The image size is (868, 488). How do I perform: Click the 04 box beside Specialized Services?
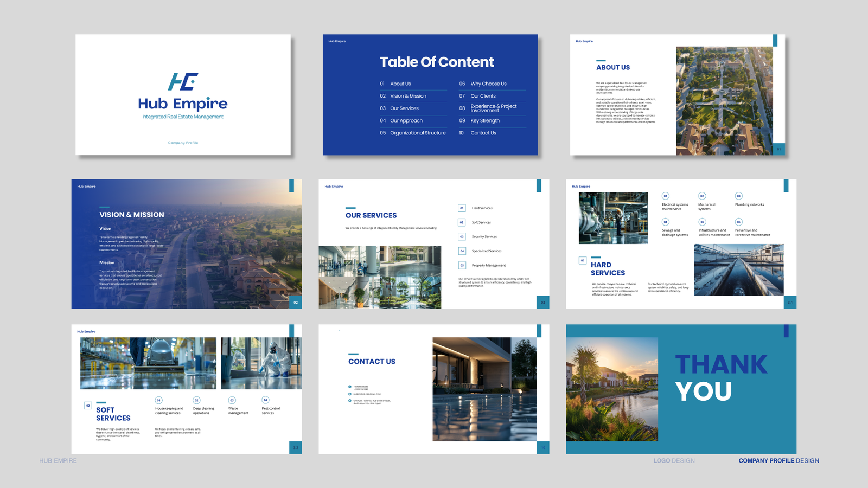(x=462, y=251)
